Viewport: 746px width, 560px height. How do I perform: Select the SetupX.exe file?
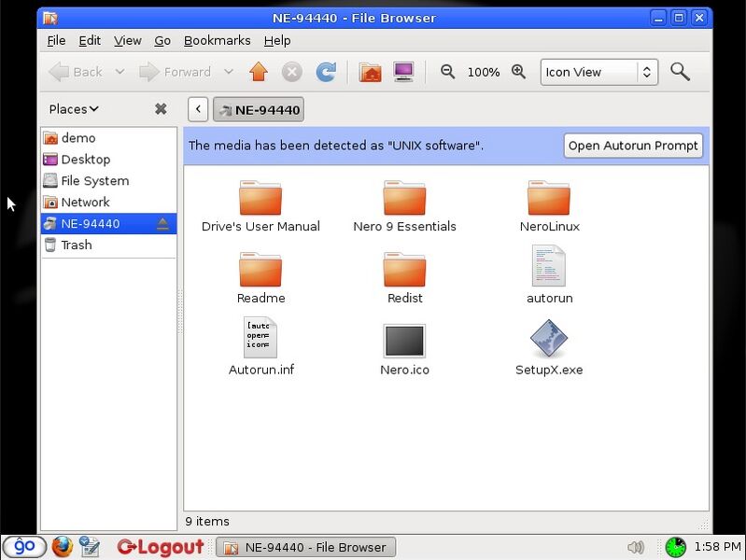[549, 348]
